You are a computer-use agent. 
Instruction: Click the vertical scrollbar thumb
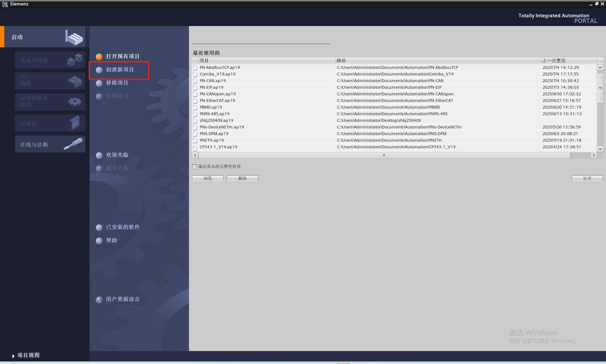(x=600, y=88)
